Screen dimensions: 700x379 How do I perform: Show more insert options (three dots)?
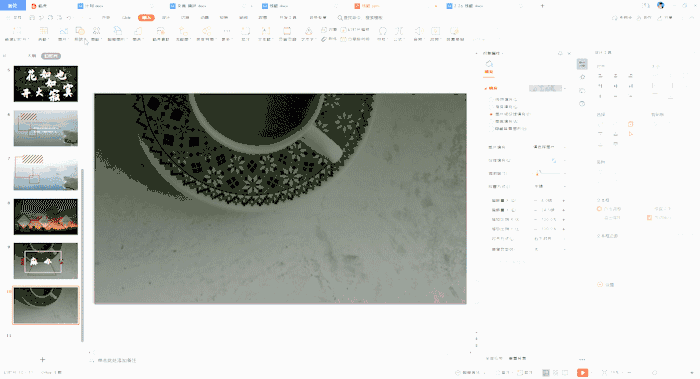pos(227,34)
